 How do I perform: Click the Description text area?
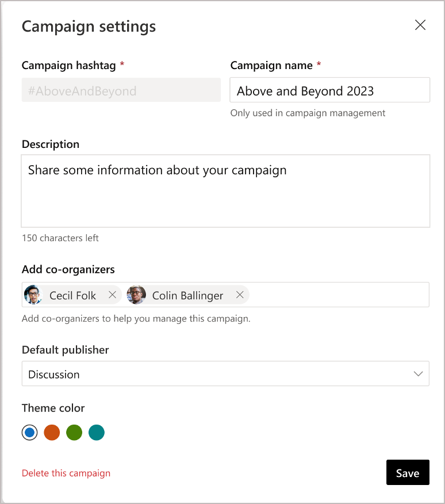[x=225, y=190]
